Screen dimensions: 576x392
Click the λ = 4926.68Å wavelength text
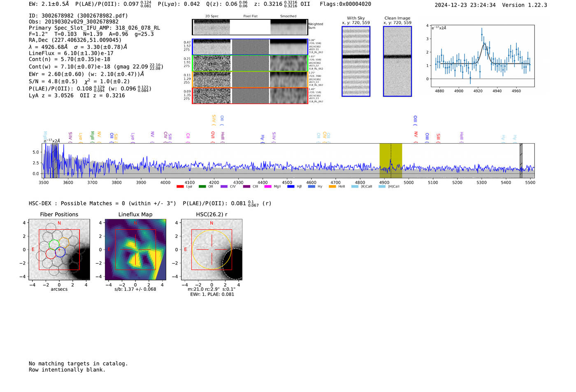48,47
